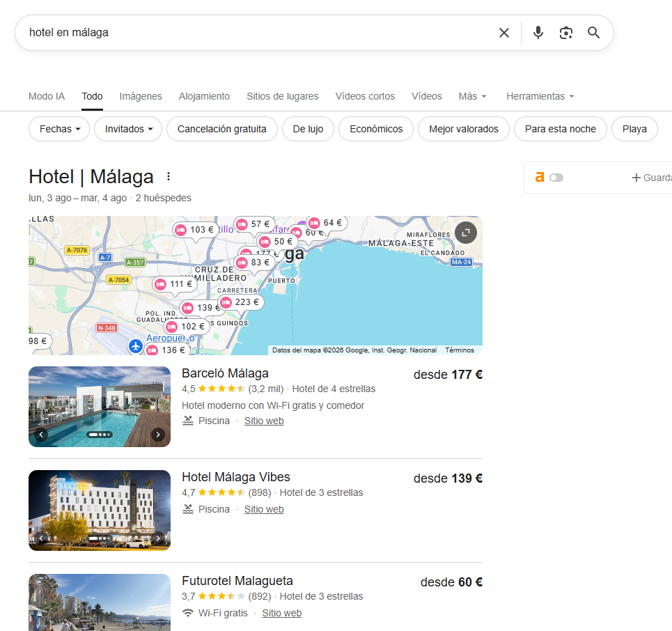
Task: Select the 102 € hotel map pin
Action: [187, 327]
